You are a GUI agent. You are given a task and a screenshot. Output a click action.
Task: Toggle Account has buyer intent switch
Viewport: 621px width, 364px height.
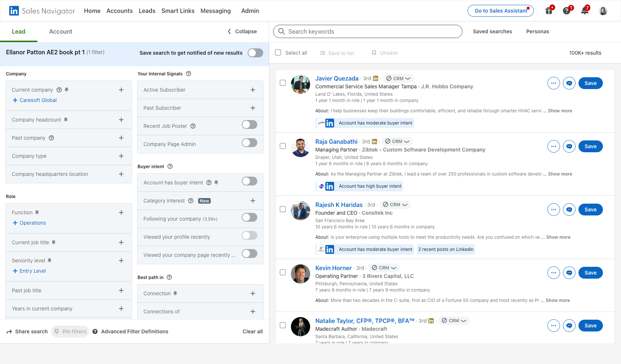[x=250, y=181]
